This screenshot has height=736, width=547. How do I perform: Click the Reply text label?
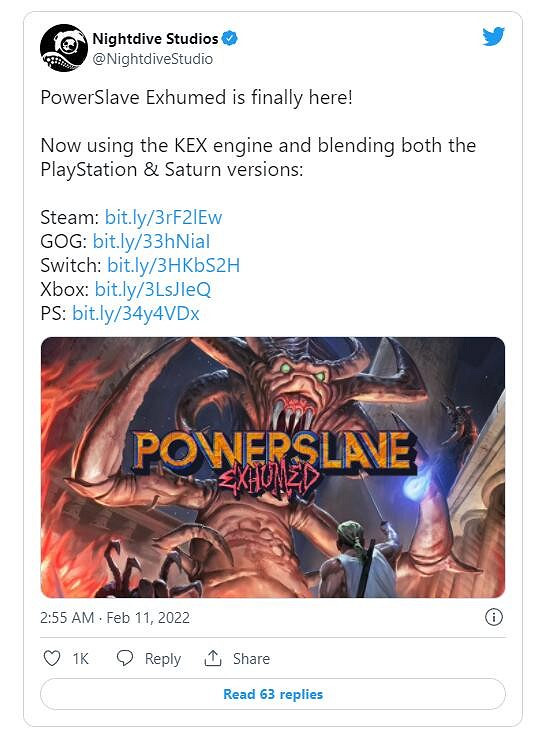point(162,659)
